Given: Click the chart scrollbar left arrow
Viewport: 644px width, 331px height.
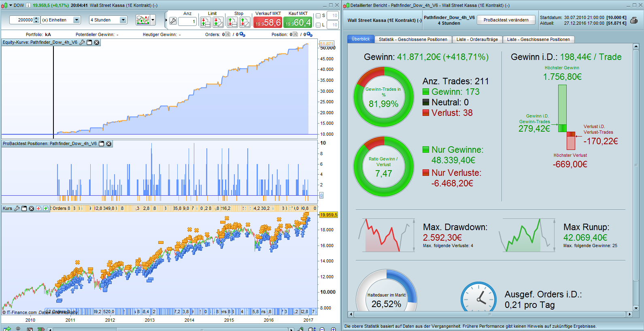Looking at the screenshot, I should [x=50, y=329].
